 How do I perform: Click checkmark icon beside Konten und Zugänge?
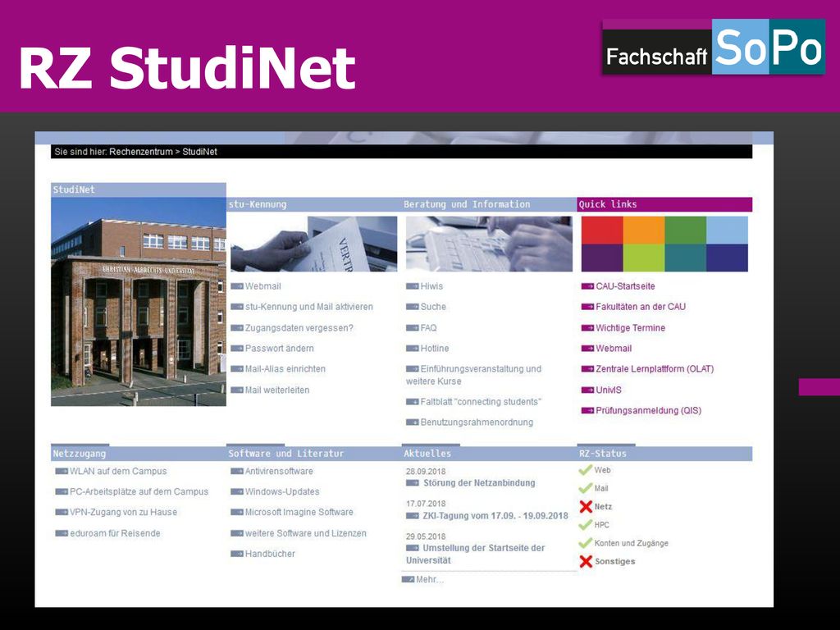(586, 543)
